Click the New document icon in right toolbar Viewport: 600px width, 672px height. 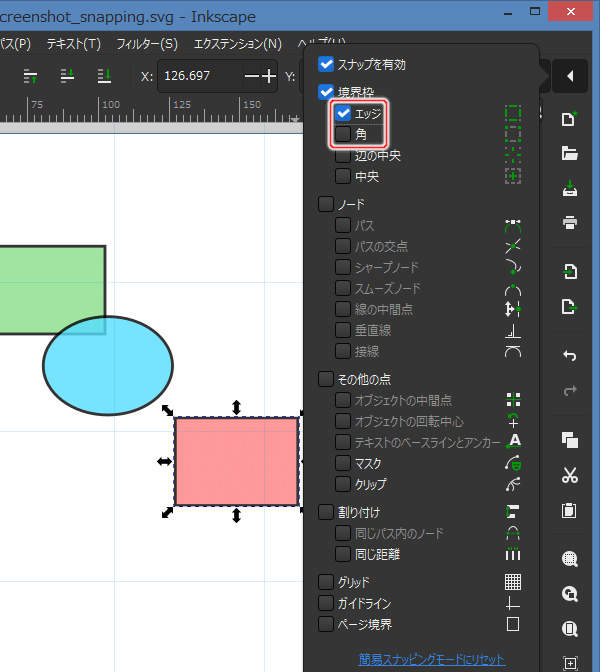click(x=570, y=120)
